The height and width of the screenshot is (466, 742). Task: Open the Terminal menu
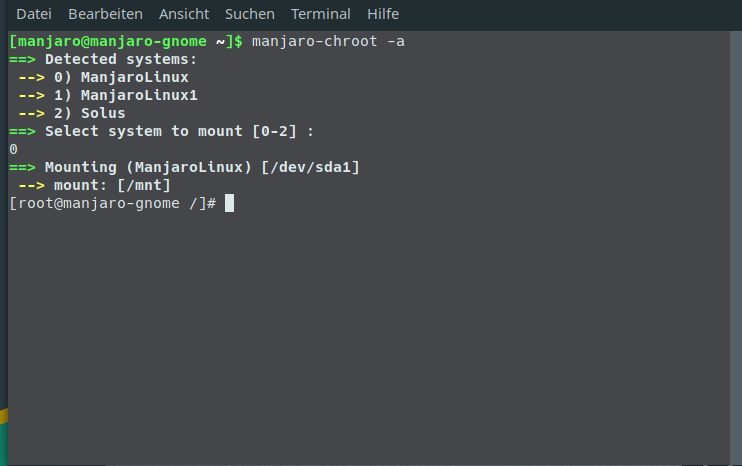click(x=320, y=14)
